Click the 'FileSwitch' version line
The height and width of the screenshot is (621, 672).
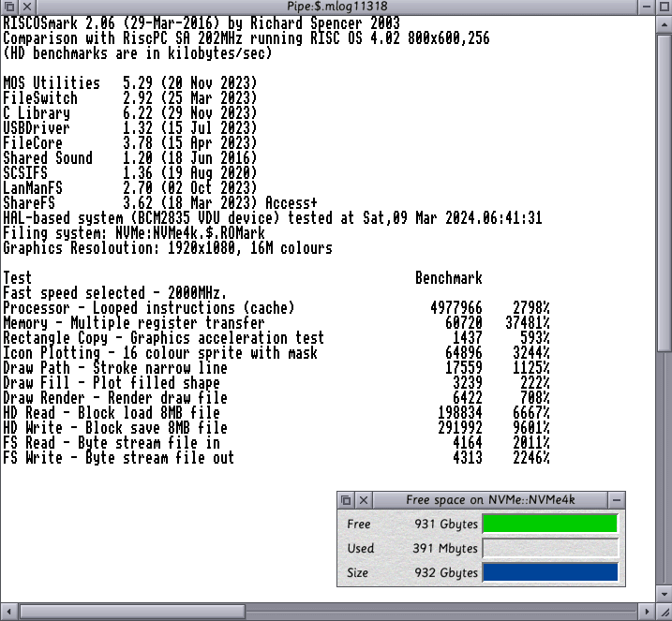130,98
